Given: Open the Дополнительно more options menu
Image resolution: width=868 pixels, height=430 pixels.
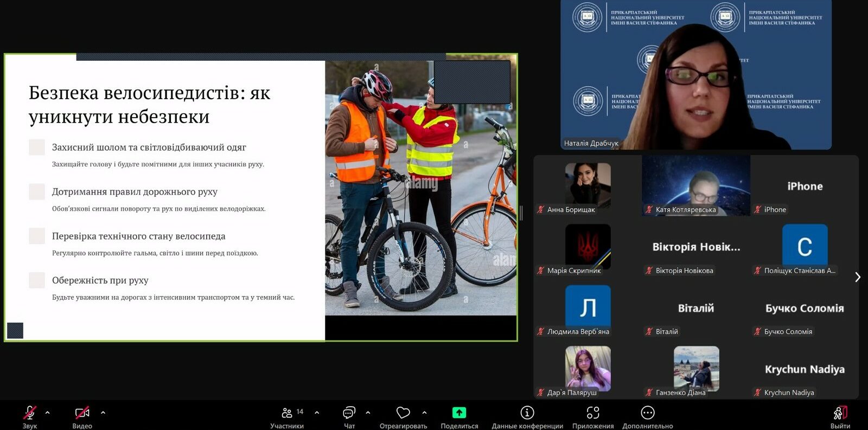Looking at the screenshot, I should coord(647,413).
